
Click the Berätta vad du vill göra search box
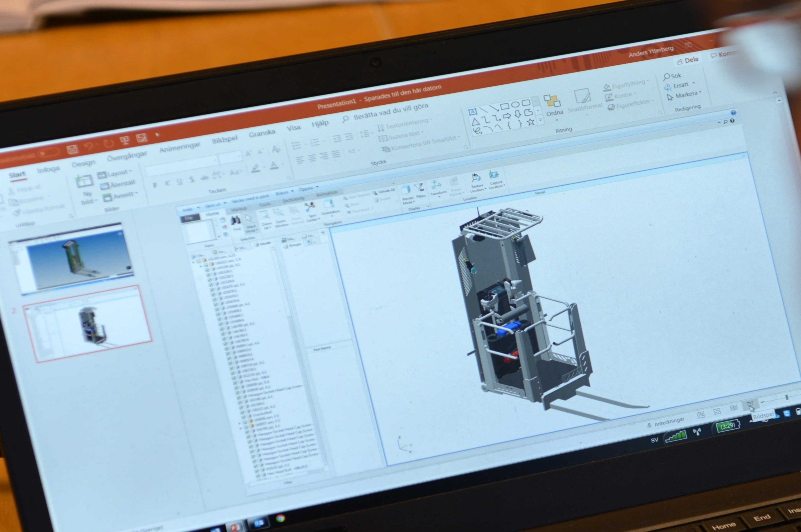point(385,112)
